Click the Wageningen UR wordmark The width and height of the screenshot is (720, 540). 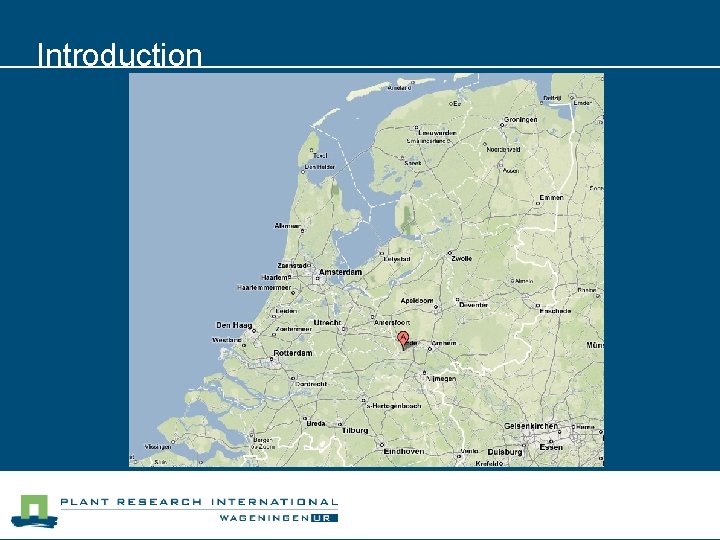point(279,518)
